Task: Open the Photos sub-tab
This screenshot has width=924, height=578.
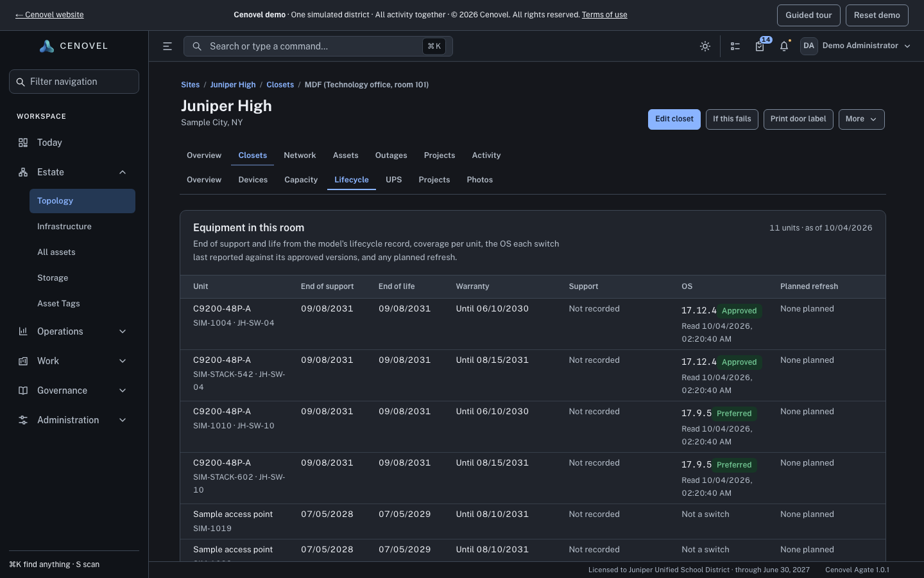Action: click(480, 180)
